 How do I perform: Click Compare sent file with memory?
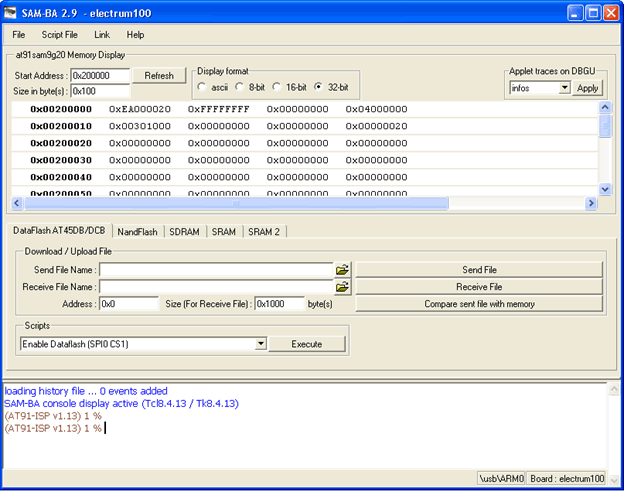[x=479, y=304]
